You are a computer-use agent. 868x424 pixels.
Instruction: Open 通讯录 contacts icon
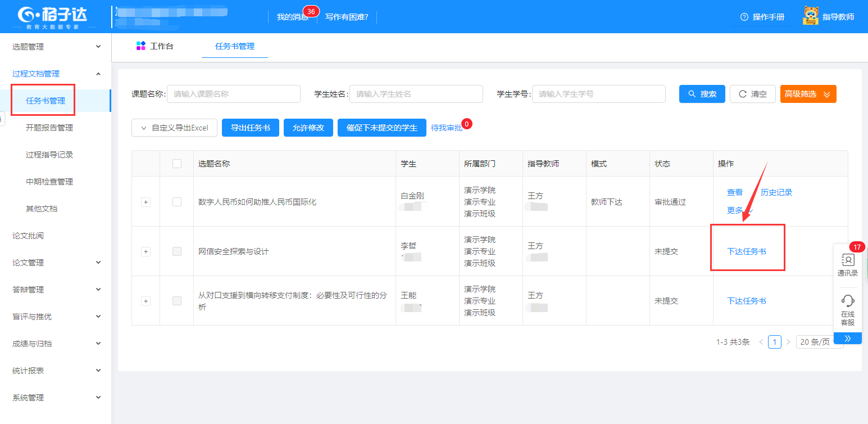coord(847,260)
